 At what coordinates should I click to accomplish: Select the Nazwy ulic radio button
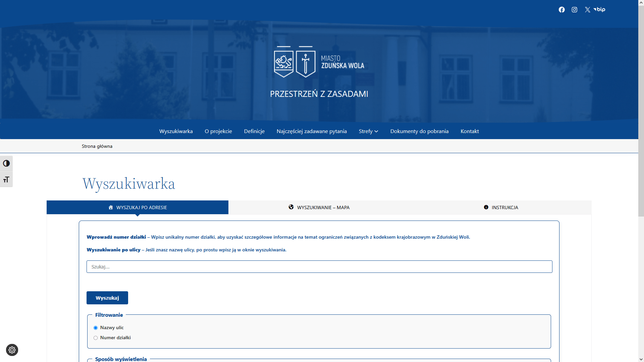96,328
